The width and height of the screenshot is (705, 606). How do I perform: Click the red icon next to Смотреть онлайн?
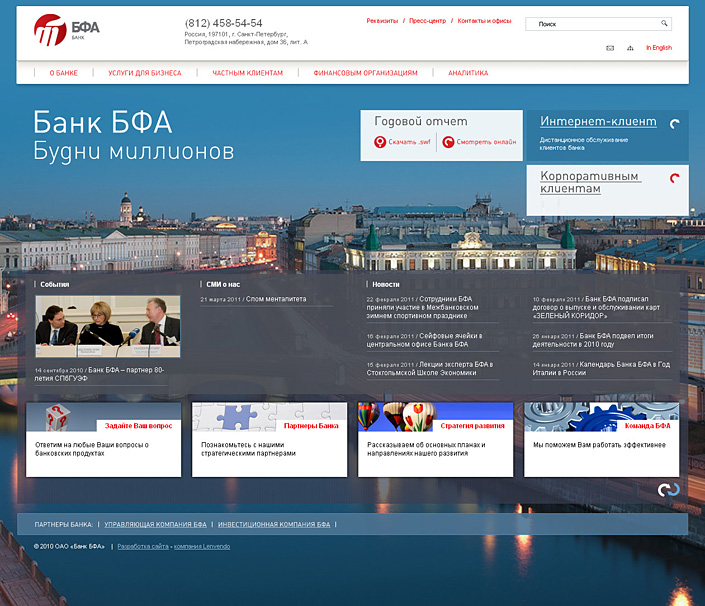pyautogui.click(x=448, y=142)
